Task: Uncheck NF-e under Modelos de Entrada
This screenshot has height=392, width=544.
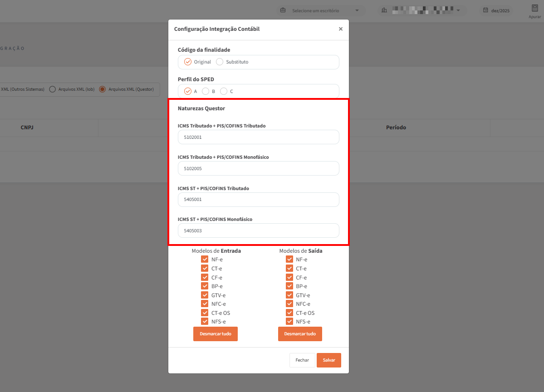Action: coord(205,260)
